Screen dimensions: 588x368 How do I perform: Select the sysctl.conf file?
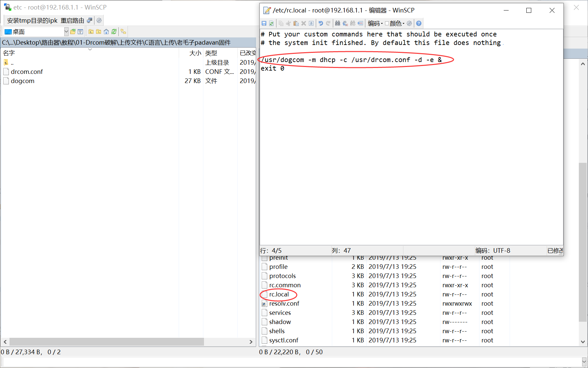(x=284, y=340)
